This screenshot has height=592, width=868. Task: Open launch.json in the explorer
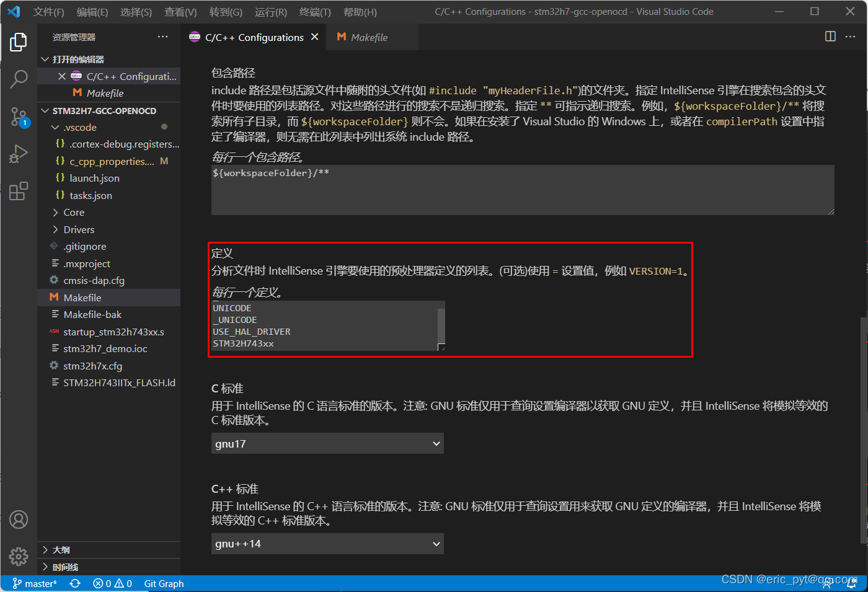click(x=109, y=178)
